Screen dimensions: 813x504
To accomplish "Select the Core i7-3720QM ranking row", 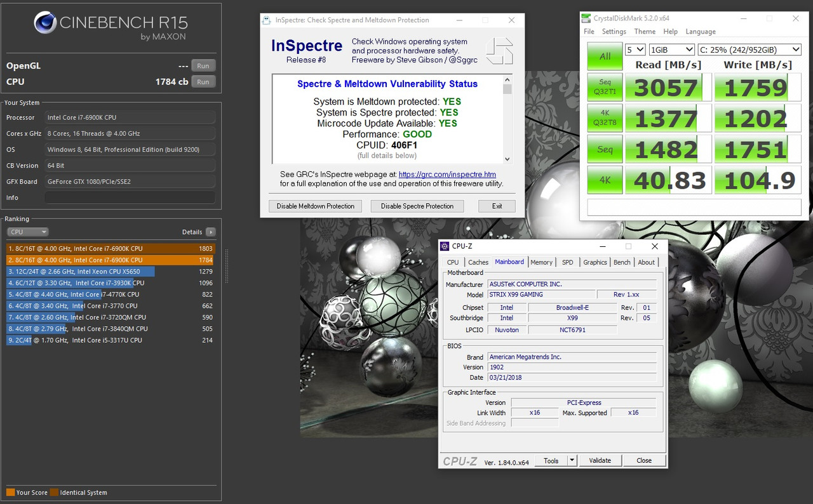I will coord(111,317).
